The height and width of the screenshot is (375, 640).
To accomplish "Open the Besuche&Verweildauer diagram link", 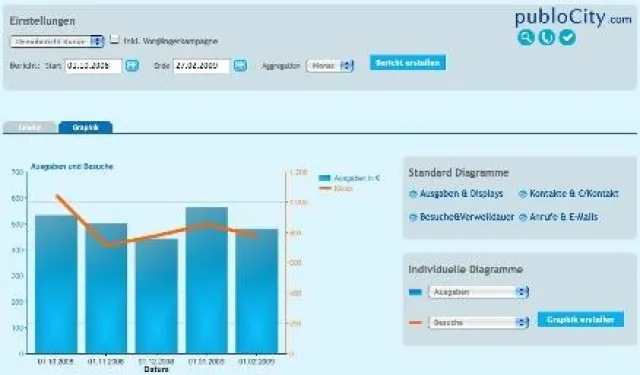I will [467, 217].
